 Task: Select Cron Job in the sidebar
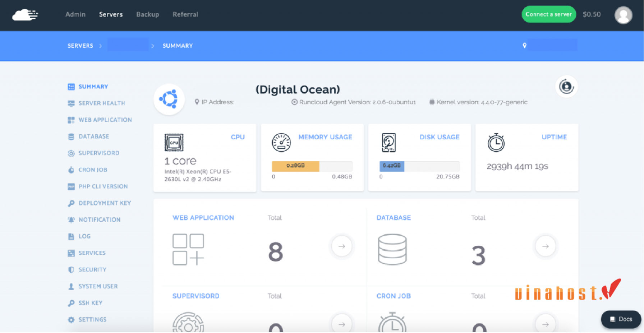pyautogui.click(x=93, y=170)
